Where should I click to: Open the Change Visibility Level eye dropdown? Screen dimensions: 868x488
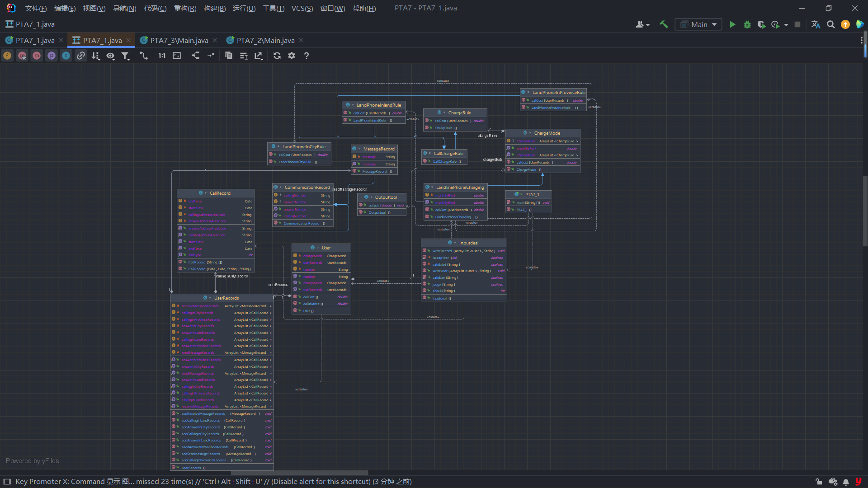point(110,56)
